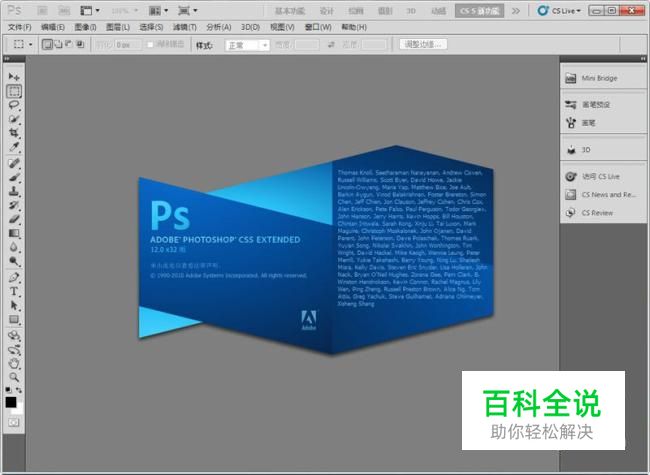Select the Type (T) tool
650x475 pixels.
pos(14,292)
